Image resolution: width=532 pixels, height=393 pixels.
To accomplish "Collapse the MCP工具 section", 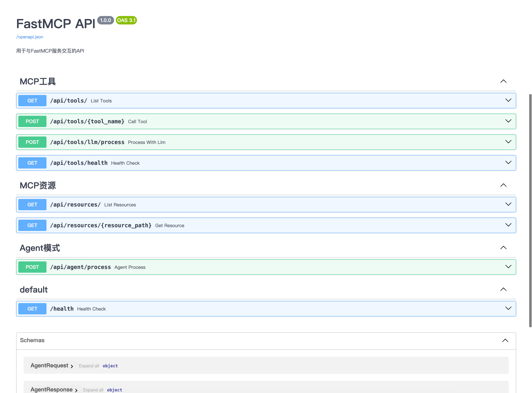I will click(503, 81).
